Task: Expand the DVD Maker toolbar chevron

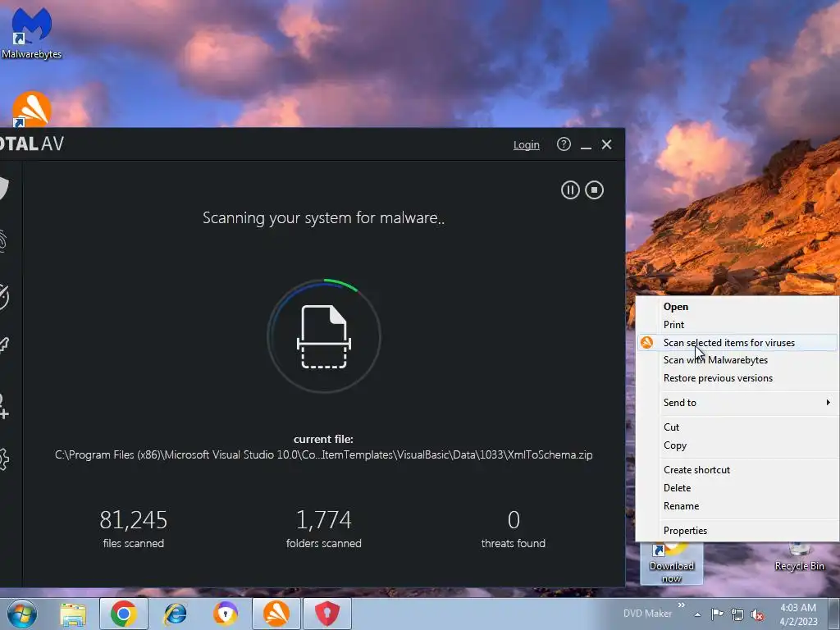Action: pos(682,605)
